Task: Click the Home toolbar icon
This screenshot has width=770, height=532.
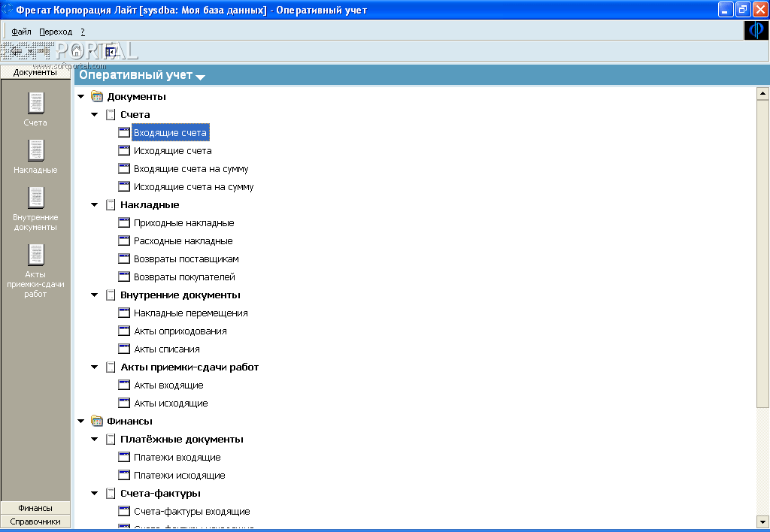Action: point(77,50)
